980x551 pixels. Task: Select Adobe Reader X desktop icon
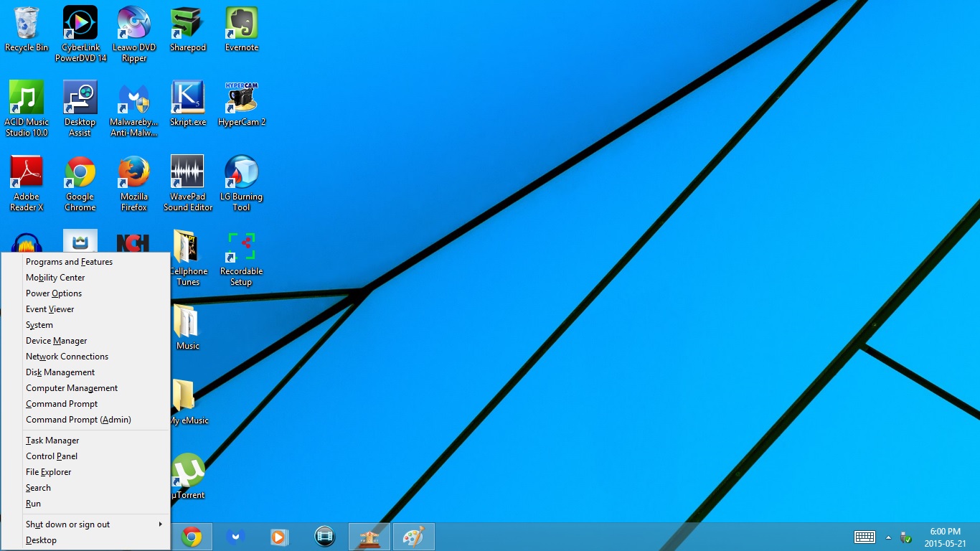click(27, 184)
